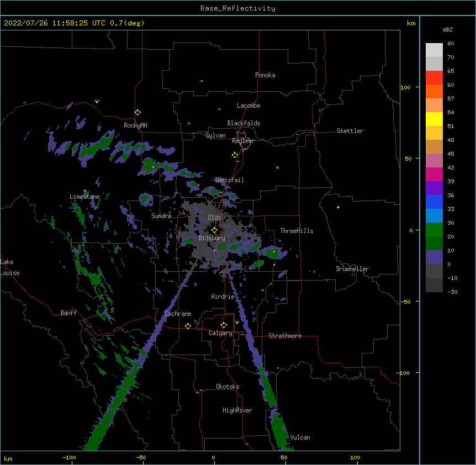Click the Blackfalds city label
Image resolution: width=476 pixels, height=465 pixels.
coord(244,123)
